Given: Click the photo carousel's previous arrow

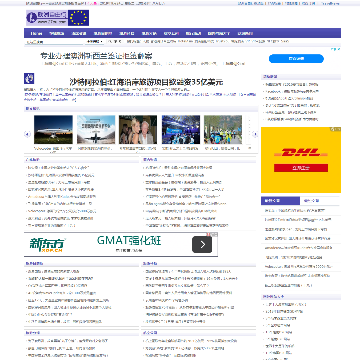Looking at the screenshot, I should point(27,134).
